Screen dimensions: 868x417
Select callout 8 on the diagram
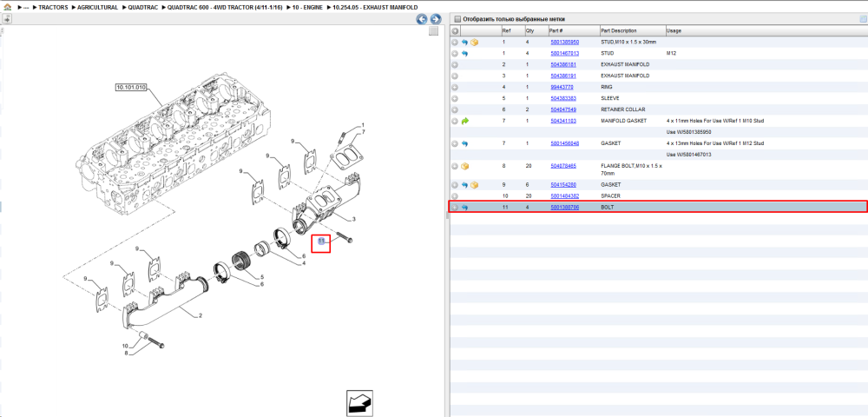pyautogui.click(x=126, y=353)
